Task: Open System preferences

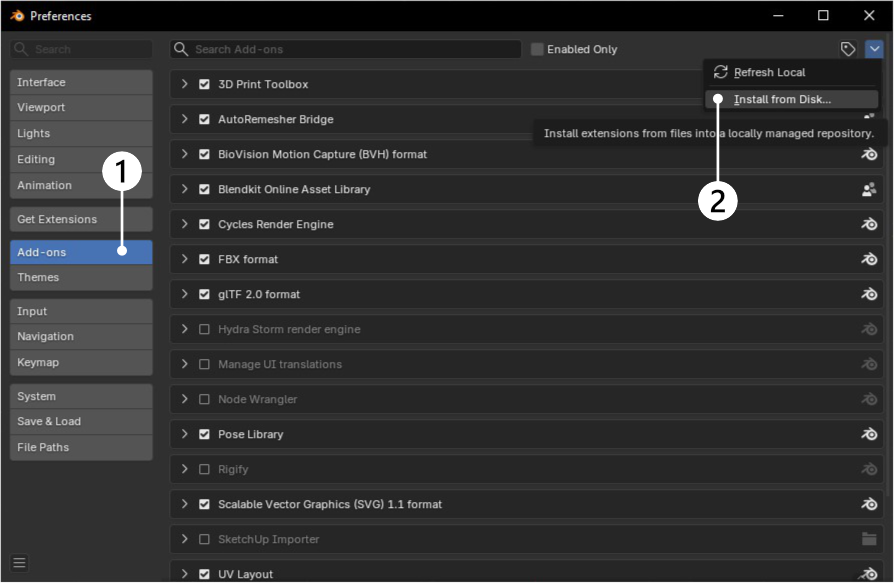Action: point(81,396)
